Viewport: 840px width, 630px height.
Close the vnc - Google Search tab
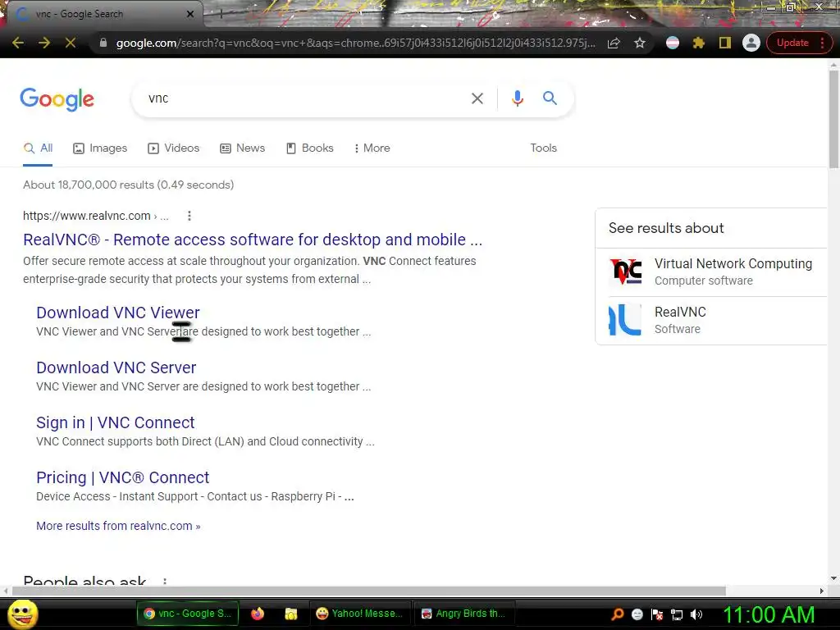[x=190, y=14]
